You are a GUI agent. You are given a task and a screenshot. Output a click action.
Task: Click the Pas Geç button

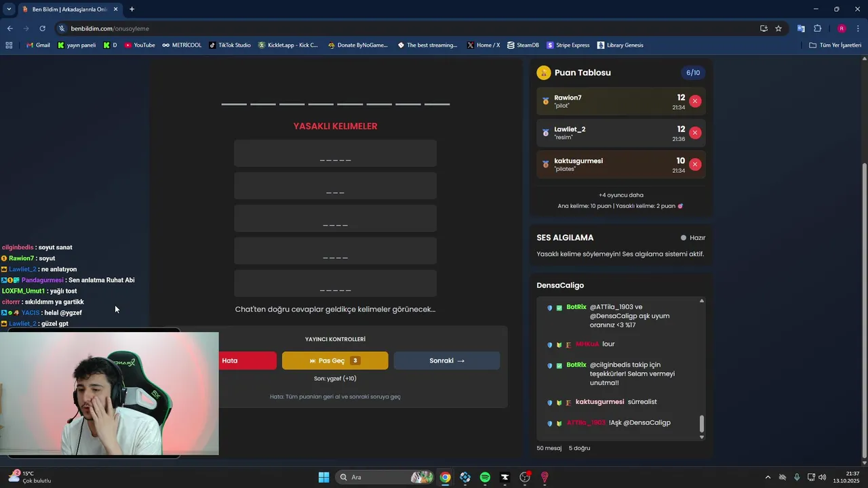click(335, 361)
